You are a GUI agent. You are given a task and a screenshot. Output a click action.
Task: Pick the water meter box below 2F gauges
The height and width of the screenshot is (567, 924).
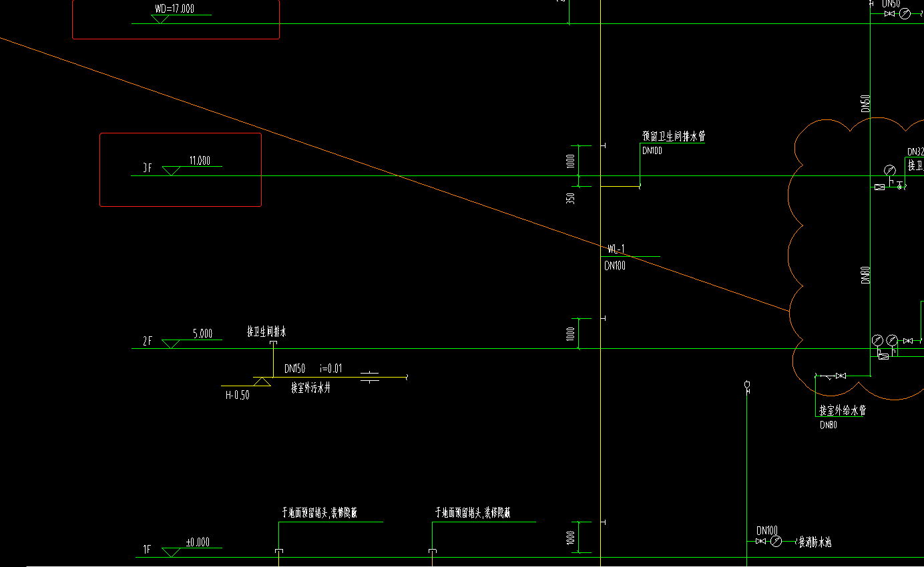pyautogui.click(x=883, y=356)
